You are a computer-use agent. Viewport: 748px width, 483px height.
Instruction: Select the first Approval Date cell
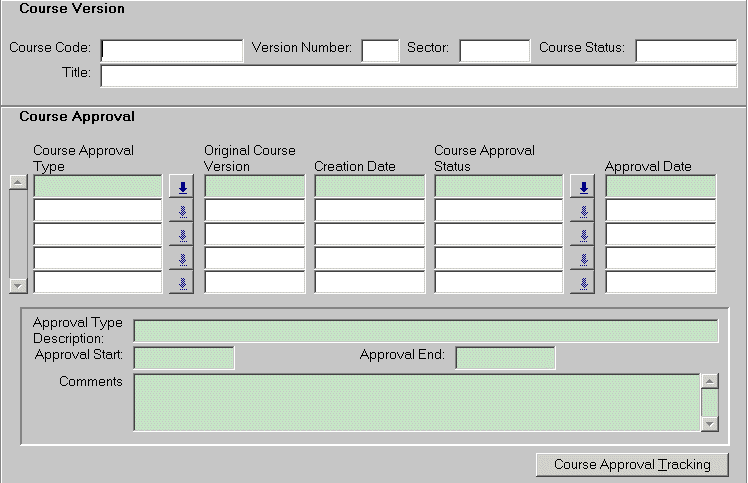(660, 186)
